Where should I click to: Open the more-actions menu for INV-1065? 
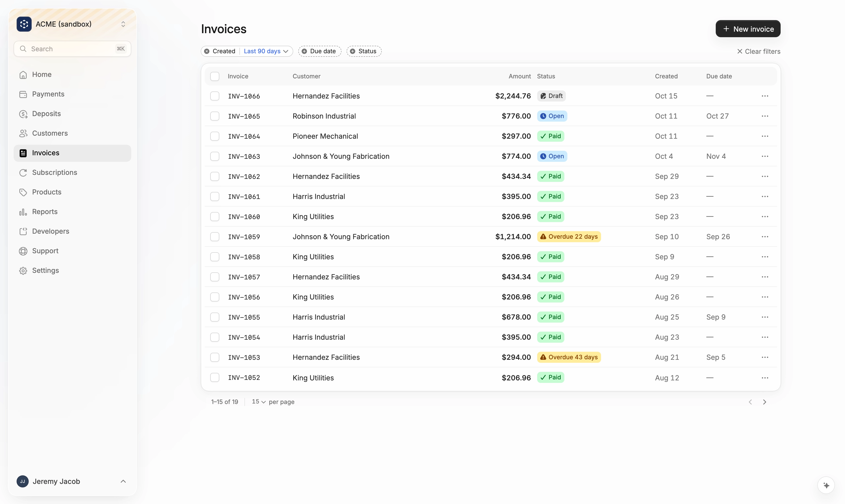point(765,116)
